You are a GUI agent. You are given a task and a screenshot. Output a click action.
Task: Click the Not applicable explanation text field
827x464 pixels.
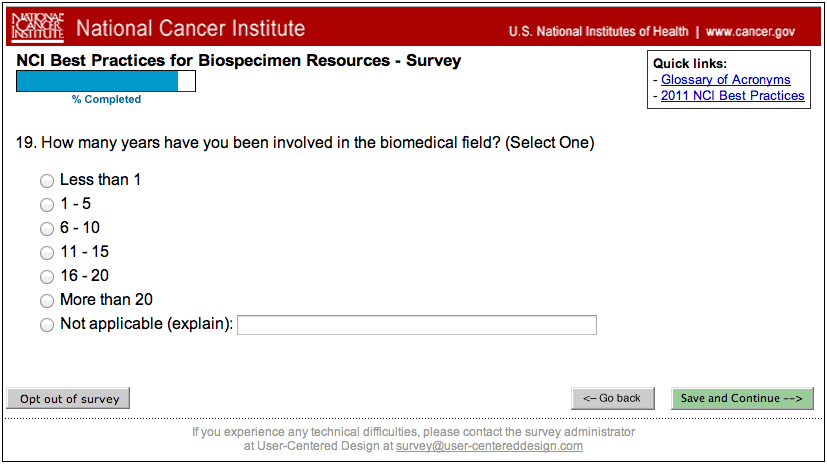(416, 325)
